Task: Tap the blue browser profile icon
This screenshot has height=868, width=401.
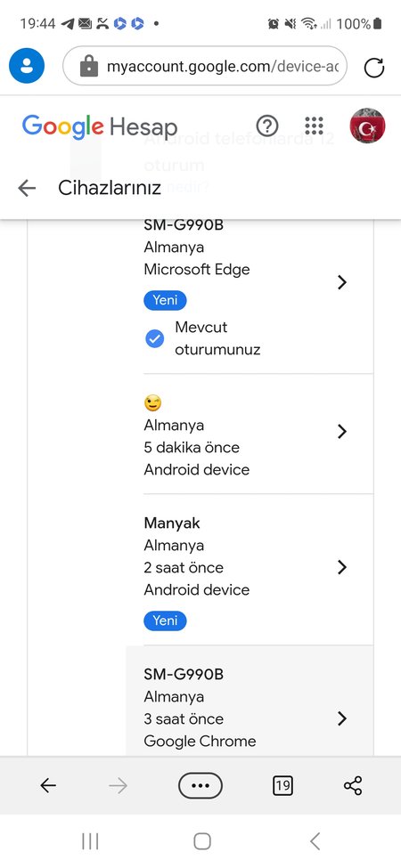Action: pyautogui.click(x=27, y=66)
